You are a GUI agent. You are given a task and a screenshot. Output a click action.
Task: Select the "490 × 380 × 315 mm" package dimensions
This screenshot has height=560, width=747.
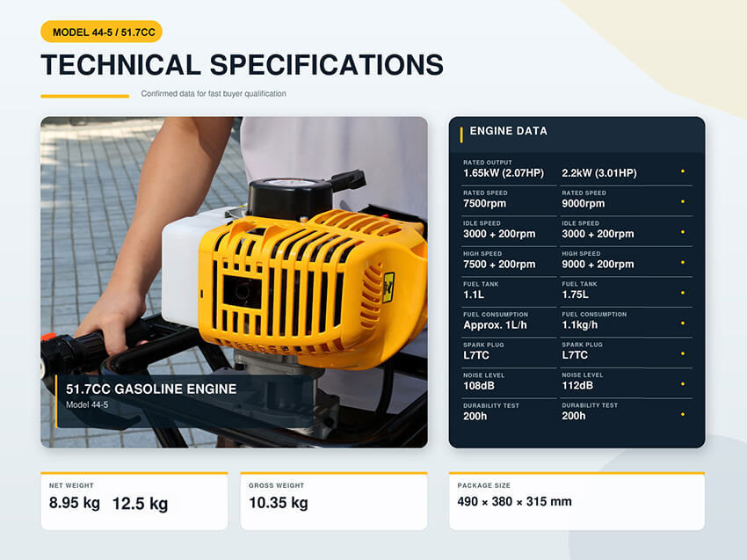[x=514, y=501]
